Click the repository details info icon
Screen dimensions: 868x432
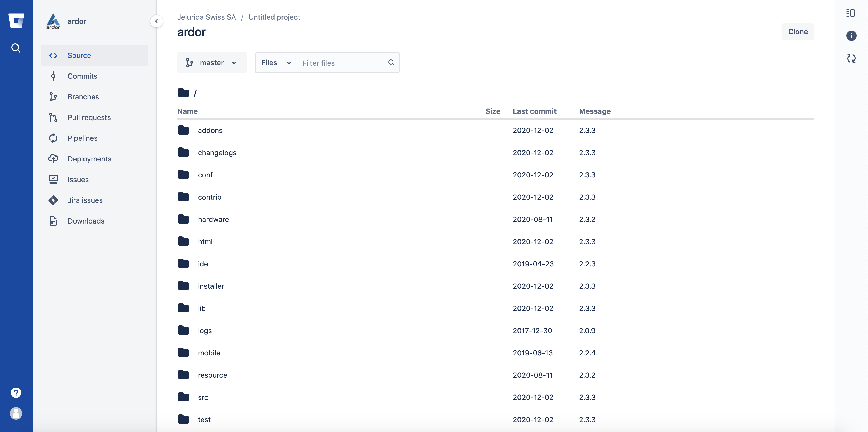point(851,36)
